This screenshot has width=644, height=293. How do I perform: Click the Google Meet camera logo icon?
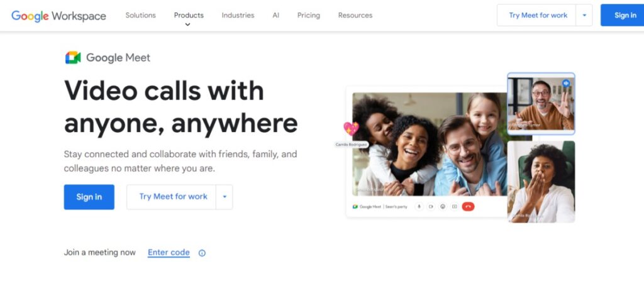point(73,57)
